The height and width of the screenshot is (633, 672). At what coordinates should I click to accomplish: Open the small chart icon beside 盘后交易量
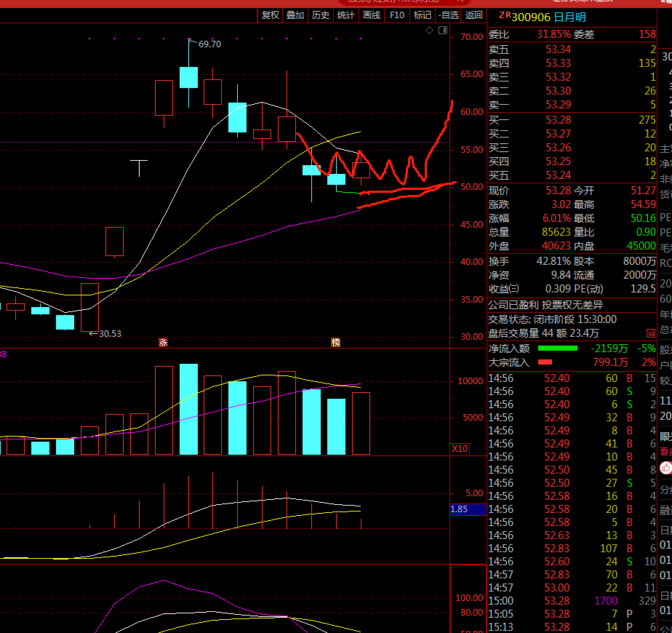pos(650,333)
